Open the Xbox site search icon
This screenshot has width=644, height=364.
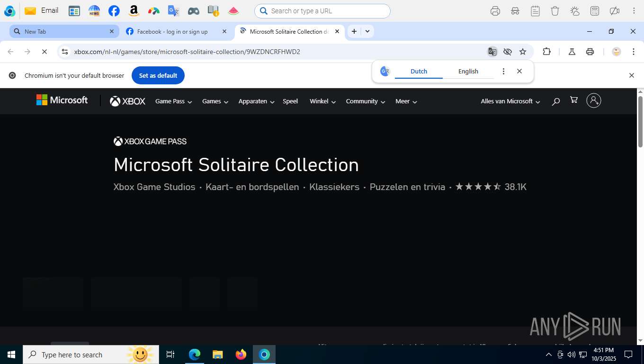tap(556, 101)
